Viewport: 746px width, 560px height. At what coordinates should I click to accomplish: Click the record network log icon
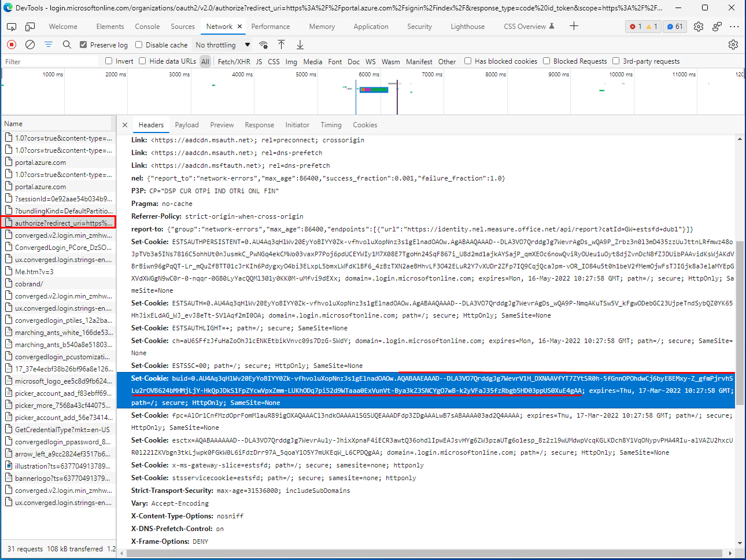pyautogui.click(x=12, y=45)
